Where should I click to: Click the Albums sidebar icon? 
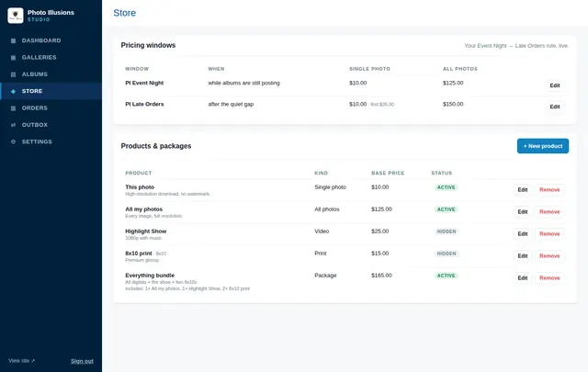pos(13,74)
